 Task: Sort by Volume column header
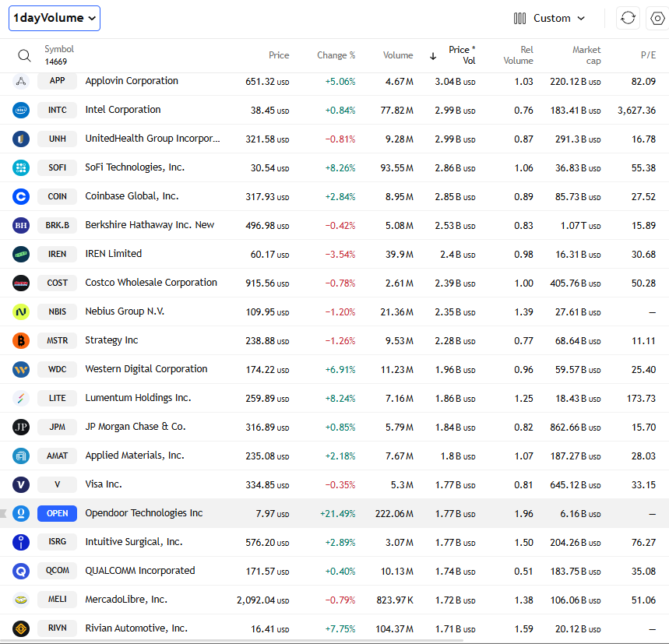398,55
